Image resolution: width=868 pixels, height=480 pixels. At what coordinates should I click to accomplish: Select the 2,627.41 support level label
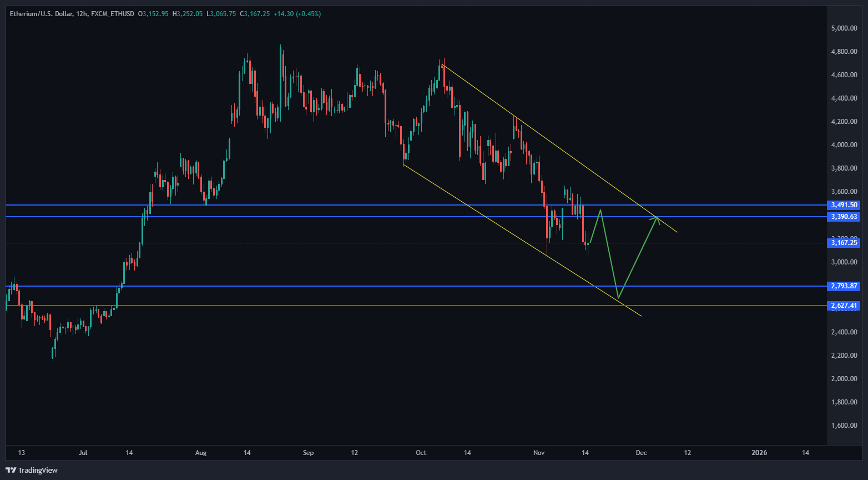click(844, 306)
